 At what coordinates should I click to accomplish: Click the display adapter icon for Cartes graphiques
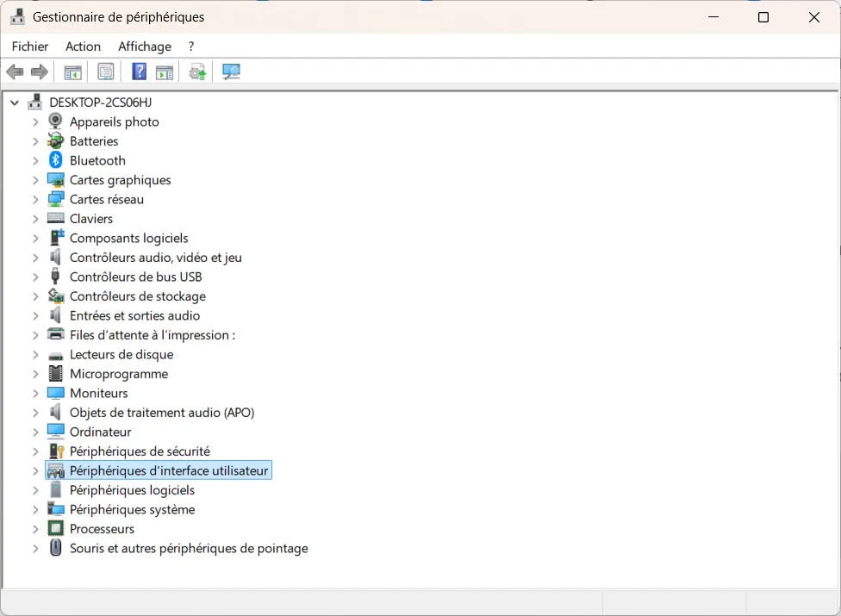click(55, 179)
